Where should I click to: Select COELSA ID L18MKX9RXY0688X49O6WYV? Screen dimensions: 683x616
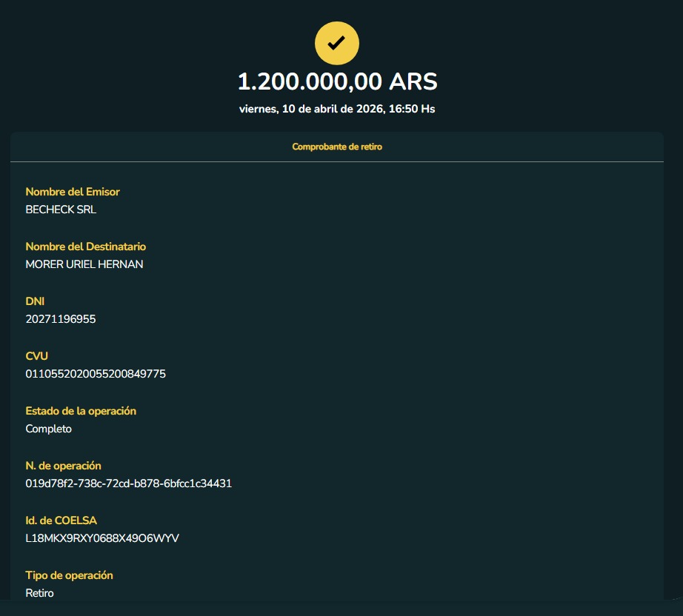tap(102, 538)
